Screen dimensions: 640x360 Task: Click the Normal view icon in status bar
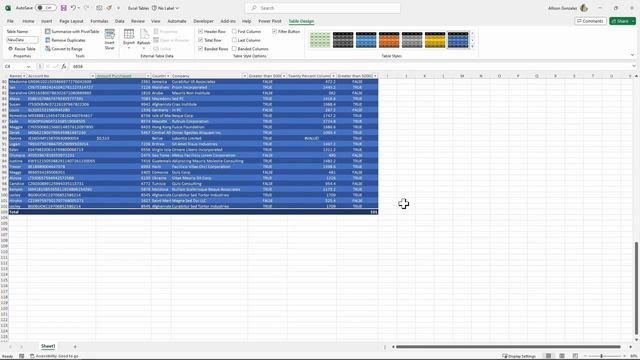click(549, 356)
